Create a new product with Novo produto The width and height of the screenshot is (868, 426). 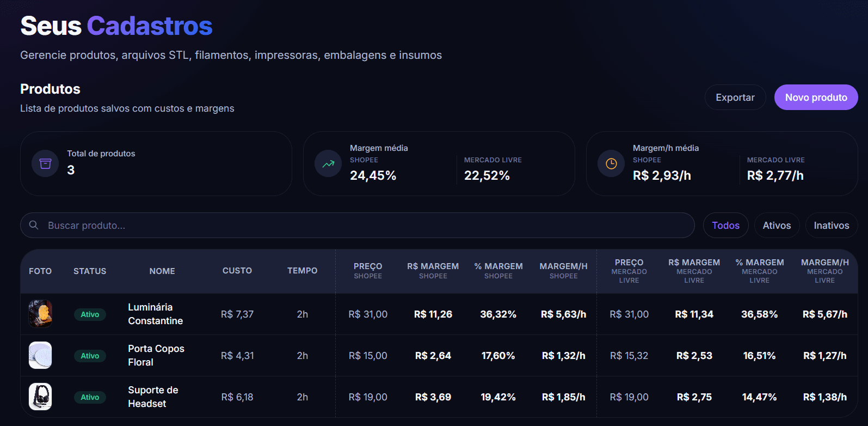point(816,97)
